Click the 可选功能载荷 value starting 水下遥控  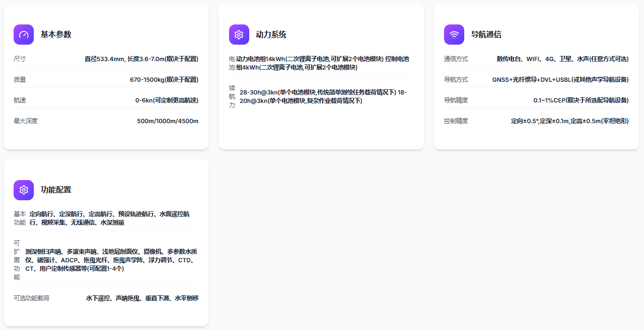(x=142, y=298)
